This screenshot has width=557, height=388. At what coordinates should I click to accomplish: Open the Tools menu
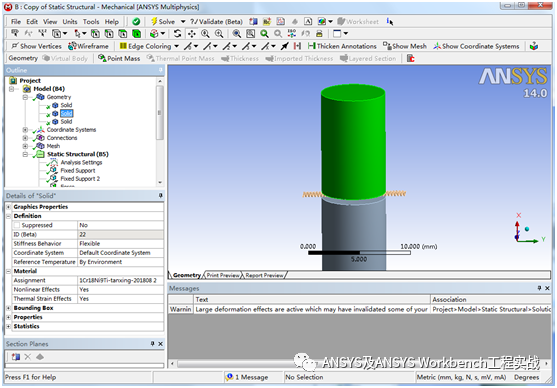91,22
